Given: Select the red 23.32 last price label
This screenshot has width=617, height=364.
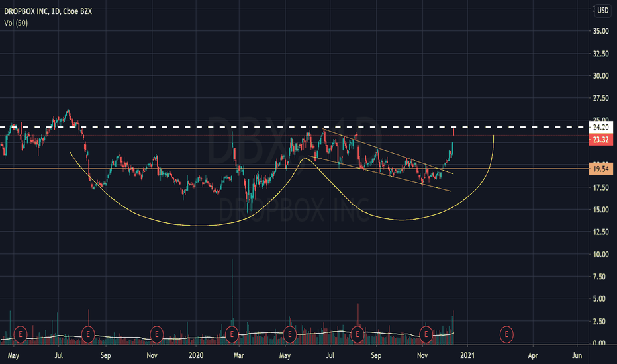Looking at the screenshot, I should (x=600, y=140).
